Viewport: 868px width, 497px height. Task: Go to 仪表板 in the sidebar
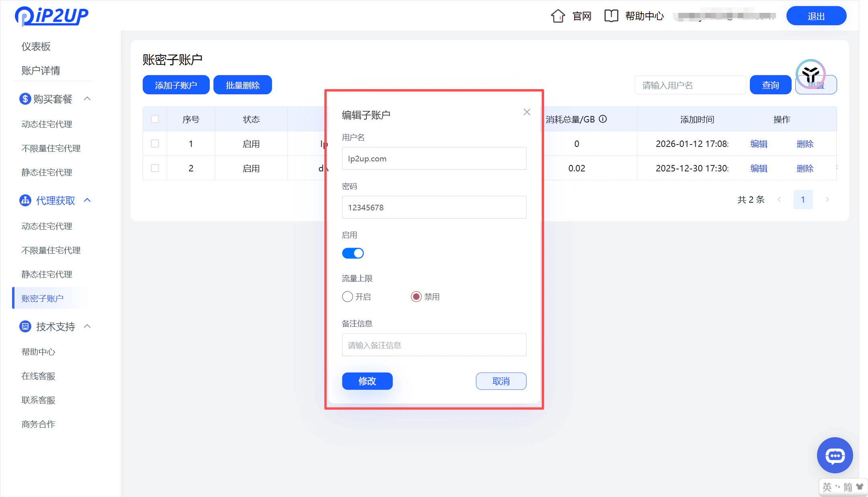tap(35, 47)
